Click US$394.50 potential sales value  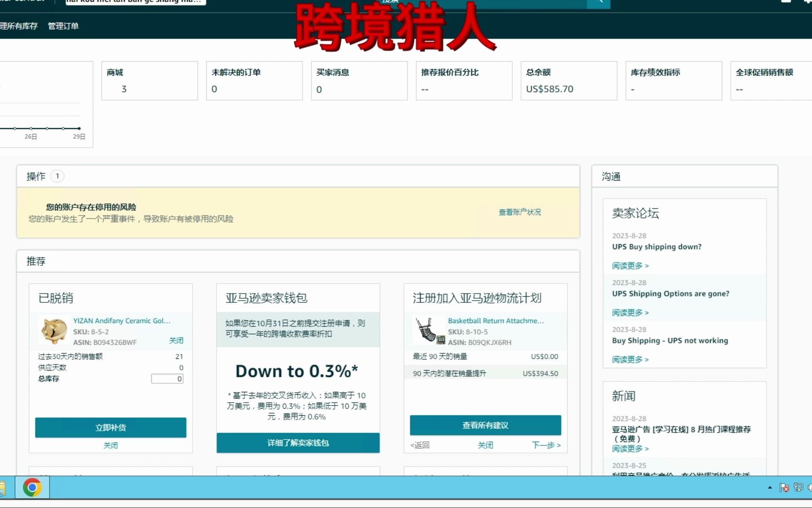coord(540,373)
